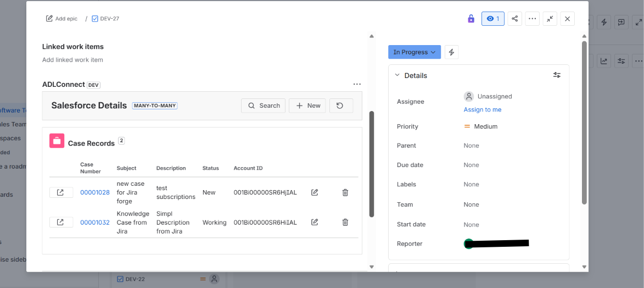Click the Unassigned assignee field
This screenshot has height=288, width=644.
[x=488, y=96]
